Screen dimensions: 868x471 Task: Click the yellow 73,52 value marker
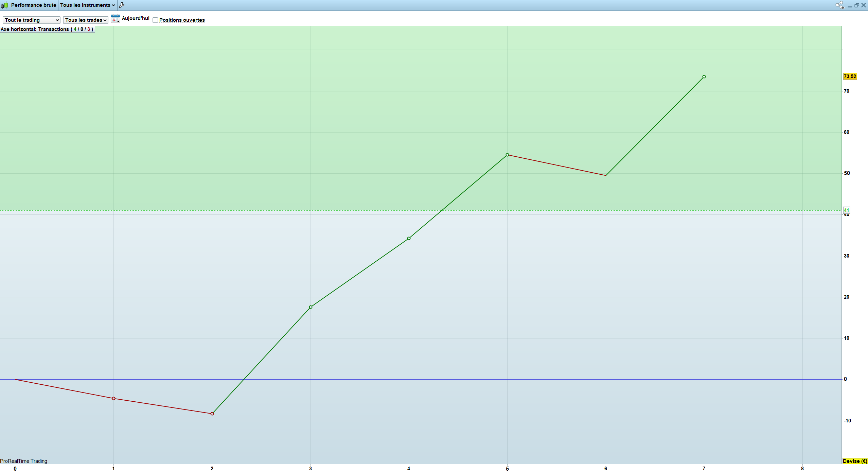pos(850,76)
